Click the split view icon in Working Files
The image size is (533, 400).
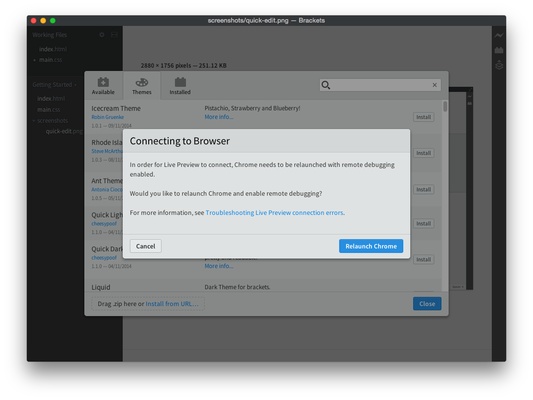[114, 35]
